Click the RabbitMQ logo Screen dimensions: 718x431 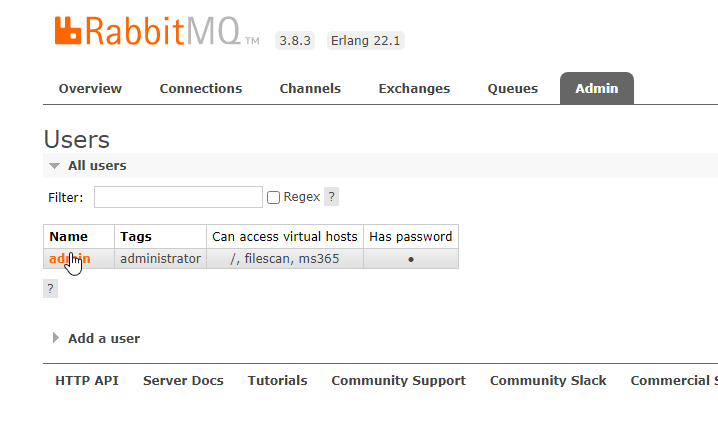[150, 32]
